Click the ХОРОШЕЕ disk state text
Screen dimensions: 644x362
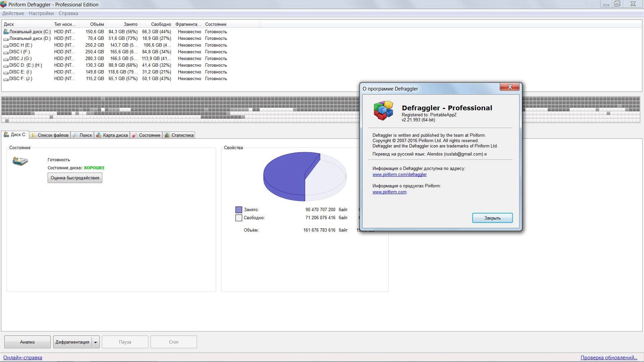coord(94,168)
